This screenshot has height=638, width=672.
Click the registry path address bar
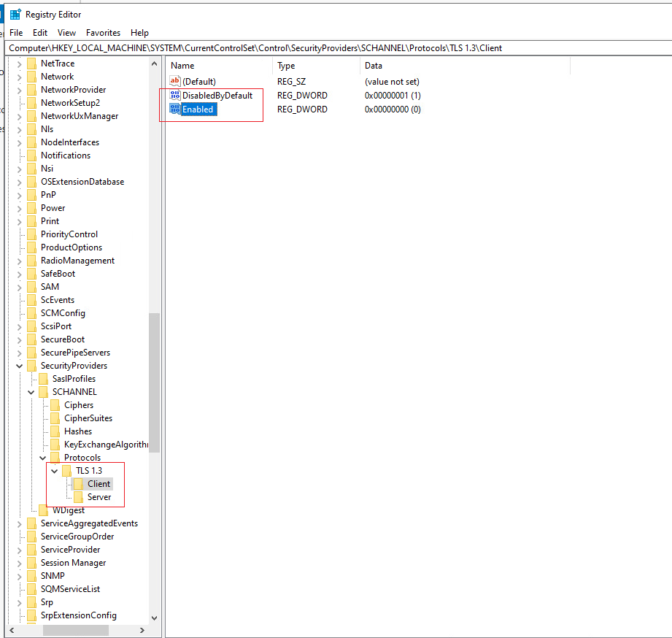(x=339, y=48)
